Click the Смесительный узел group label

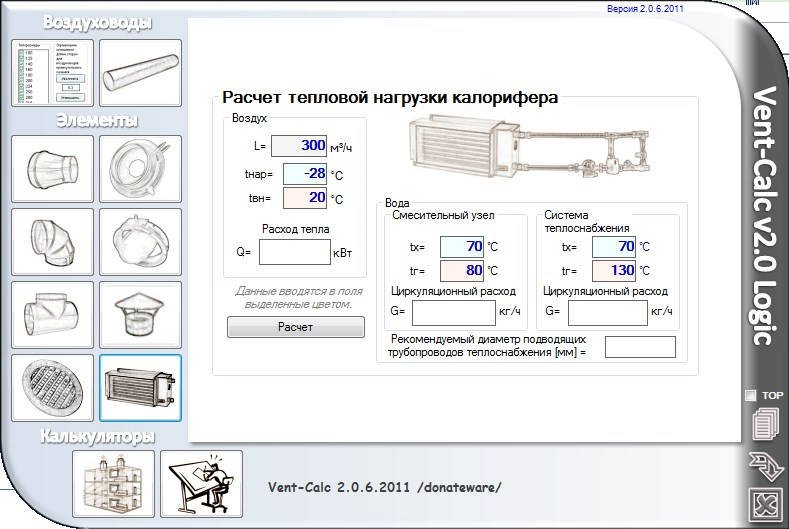(443, 215)
